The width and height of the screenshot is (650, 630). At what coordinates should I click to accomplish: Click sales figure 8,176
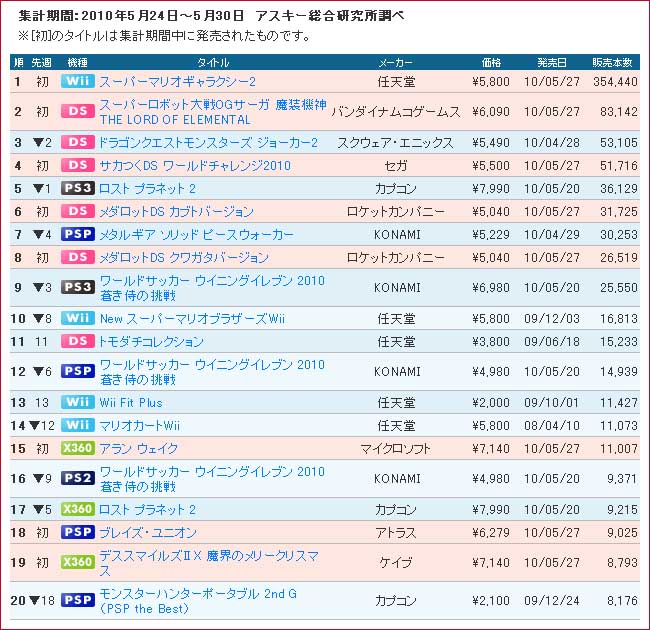[622, 601]
